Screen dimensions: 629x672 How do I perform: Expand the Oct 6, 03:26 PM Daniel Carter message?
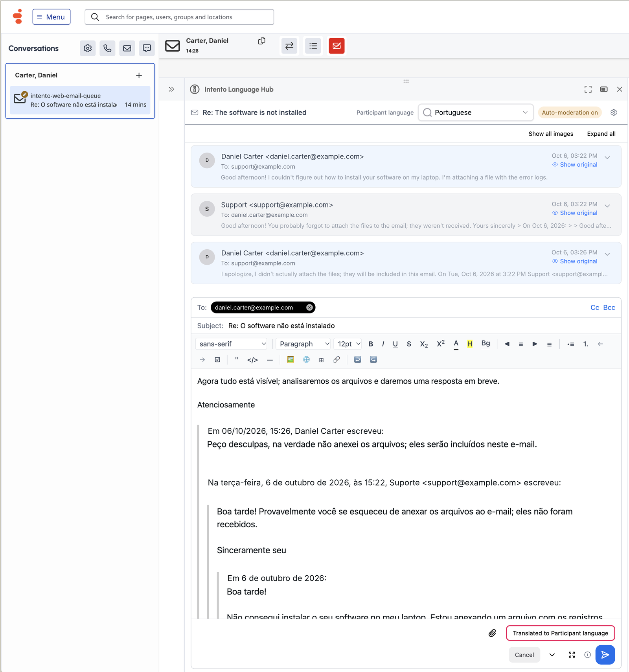click(x=607, y=254)
